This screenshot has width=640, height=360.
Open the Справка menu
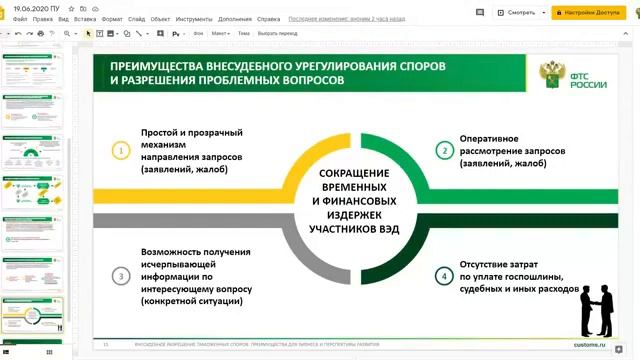click(269, 19)
